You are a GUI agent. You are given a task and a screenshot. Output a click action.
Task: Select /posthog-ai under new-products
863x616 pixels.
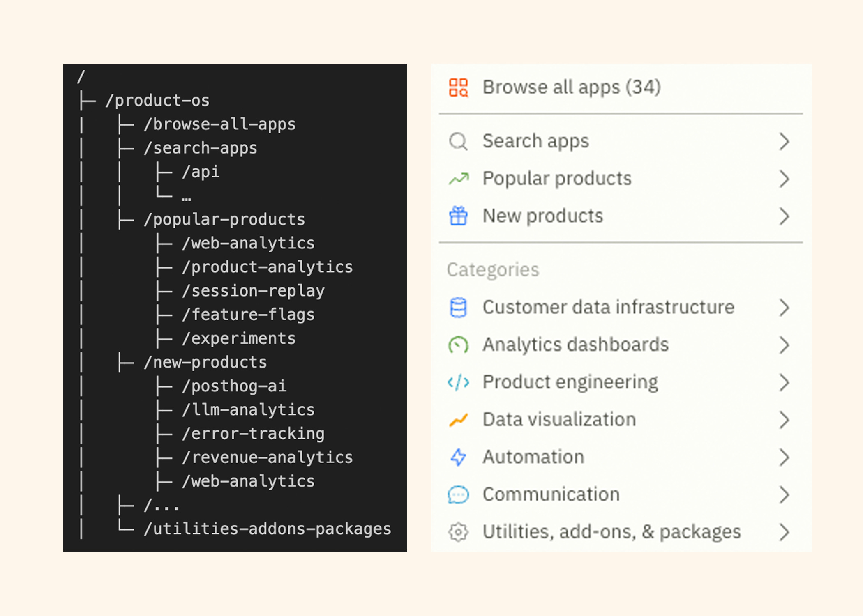pyautogui.click(x=234, y=386)
